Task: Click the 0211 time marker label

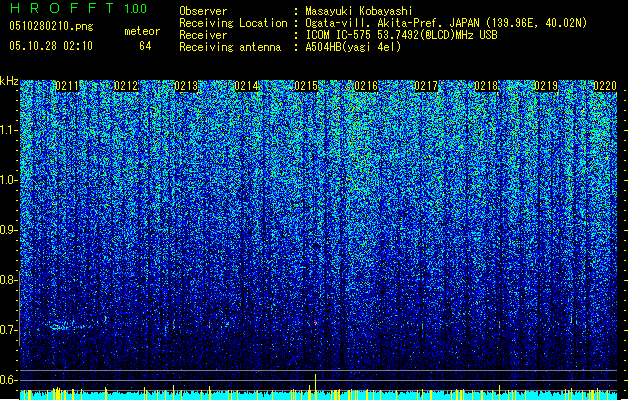Action: coord(67,86)
